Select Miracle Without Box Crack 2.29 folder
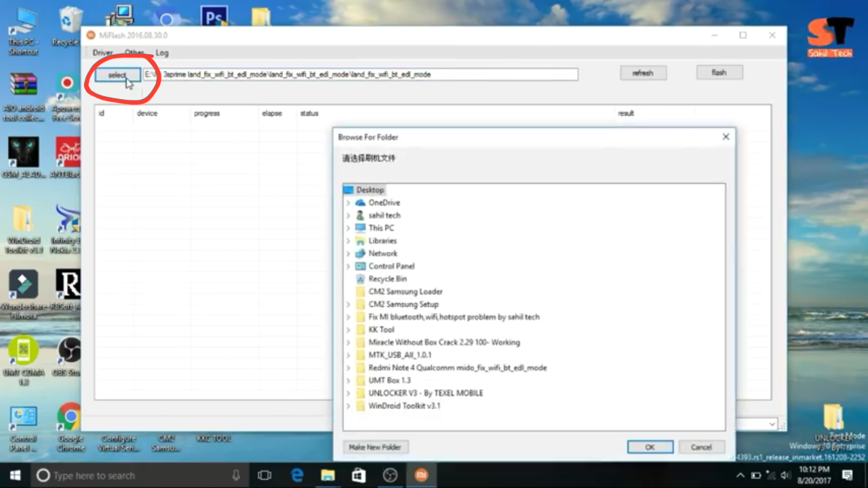This screenshot has height=488, width=868. tap(444, 342)
